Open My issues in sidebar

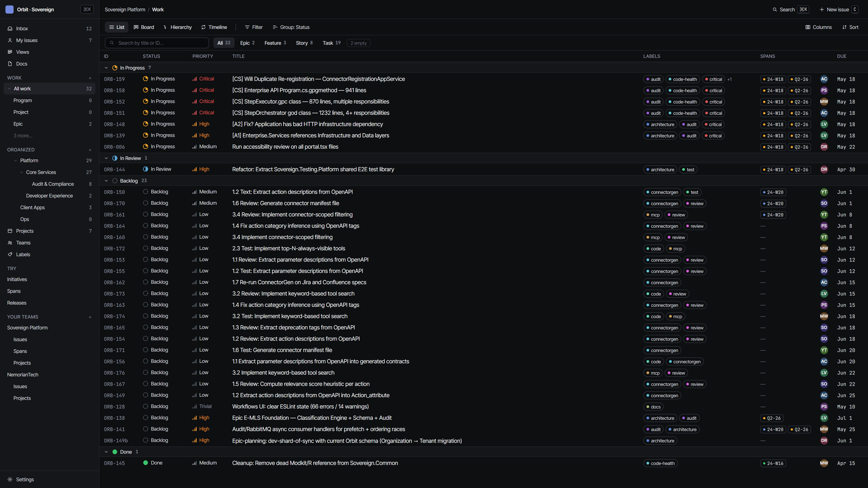[x=50, y=40]
